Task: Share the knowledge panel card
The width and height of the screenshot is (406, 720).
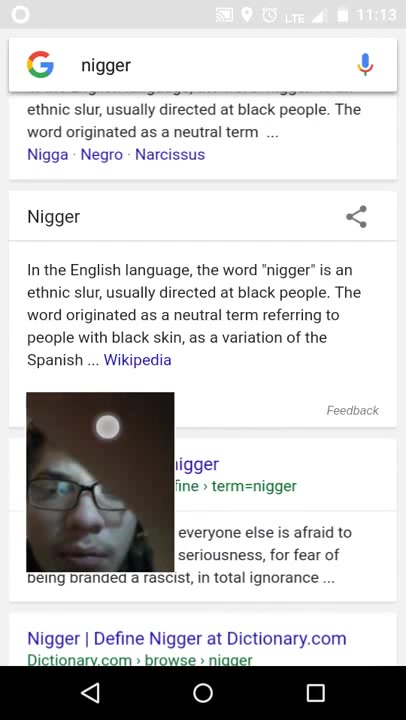Action: click(x=356, y=217)
